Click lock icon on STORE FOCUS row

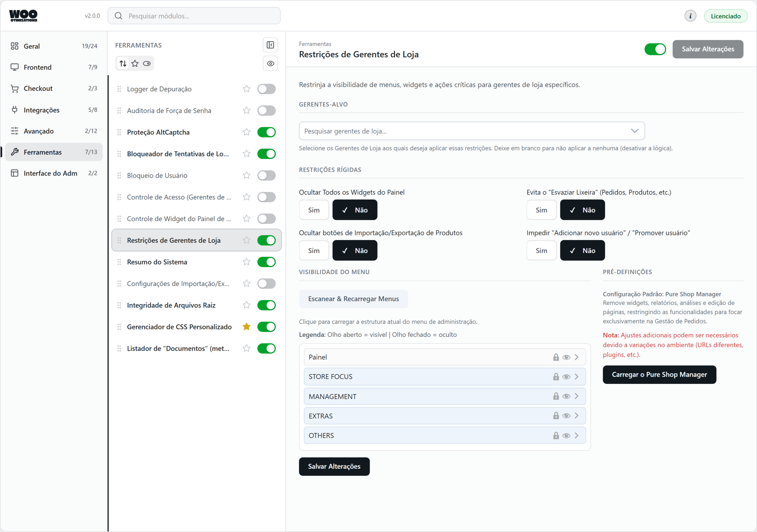[x=556, y=376]
